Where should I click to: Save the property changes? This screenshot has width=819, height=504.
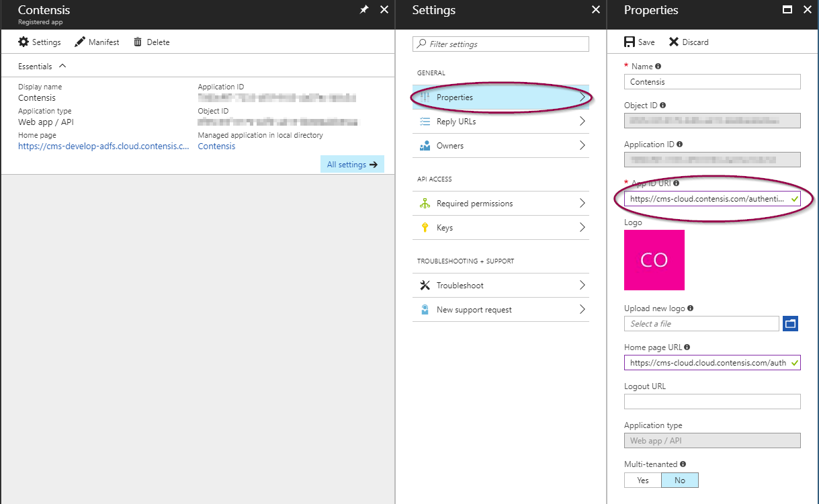[640, 42]
